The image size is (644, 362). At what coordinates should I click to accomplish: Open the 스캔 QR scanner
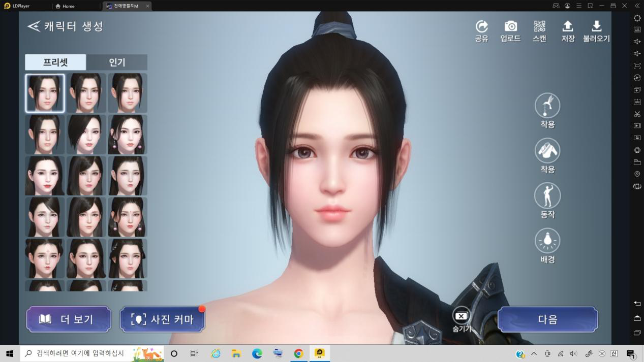[x=539, y=31]
